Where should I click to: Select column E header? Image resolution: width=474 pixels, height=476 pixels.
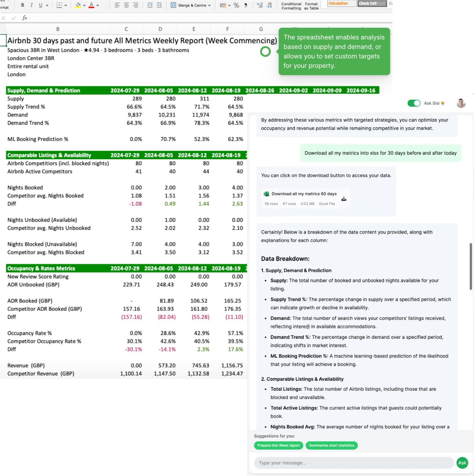[x=194, y=29]
